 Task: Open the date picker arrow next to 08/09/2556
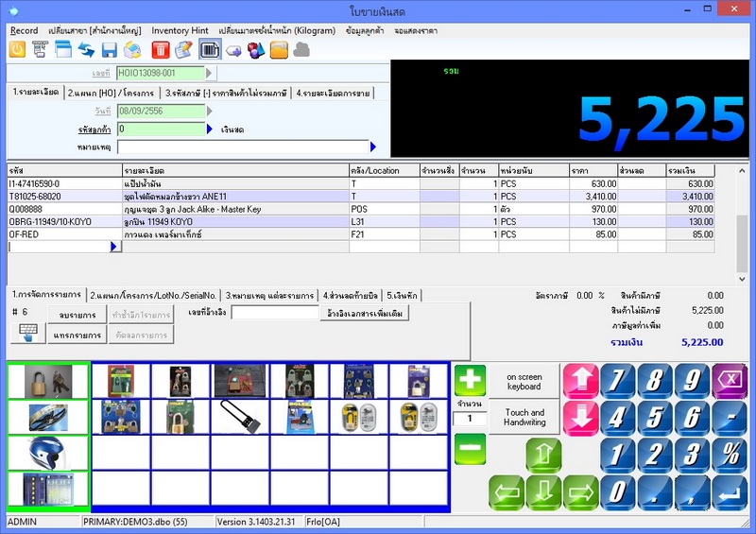[x=210, y=111]
